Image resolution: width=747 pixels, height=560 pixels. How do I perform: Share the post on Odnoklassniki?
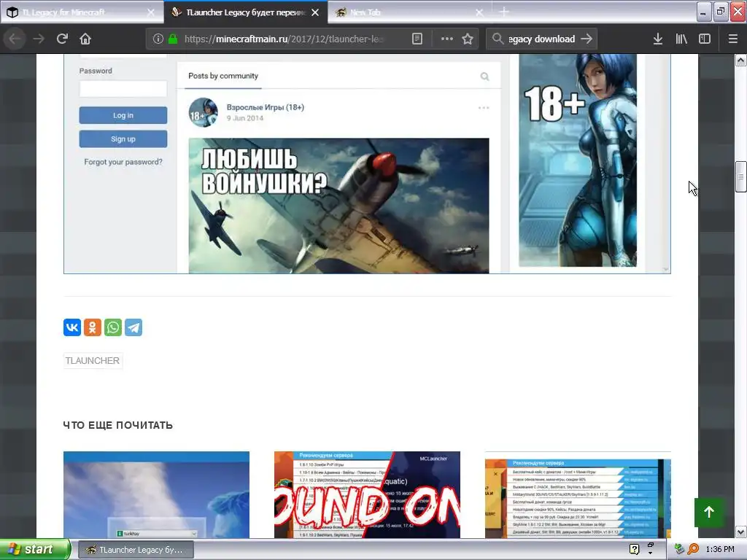pyautogui.click(x=93, y=327)
